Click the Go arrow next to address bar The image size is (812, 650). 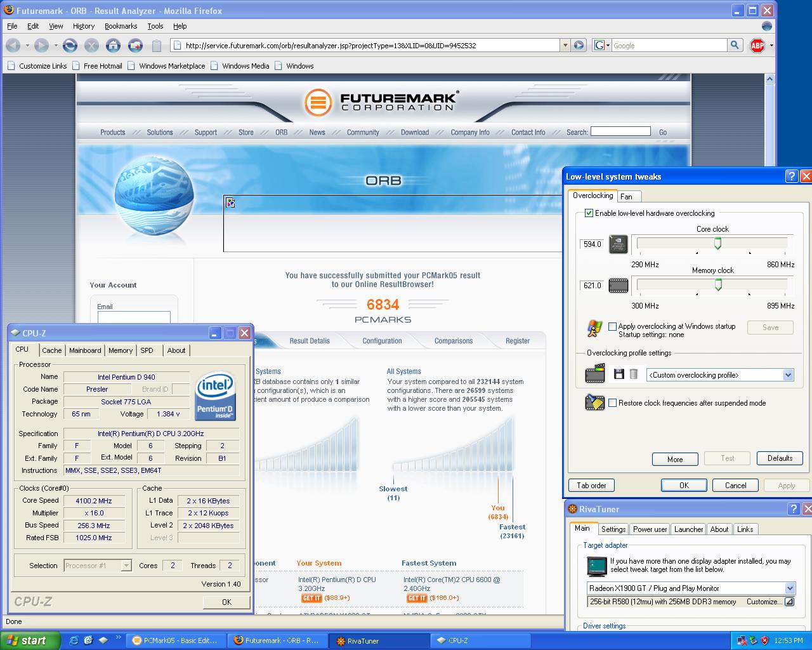point(579,45)
